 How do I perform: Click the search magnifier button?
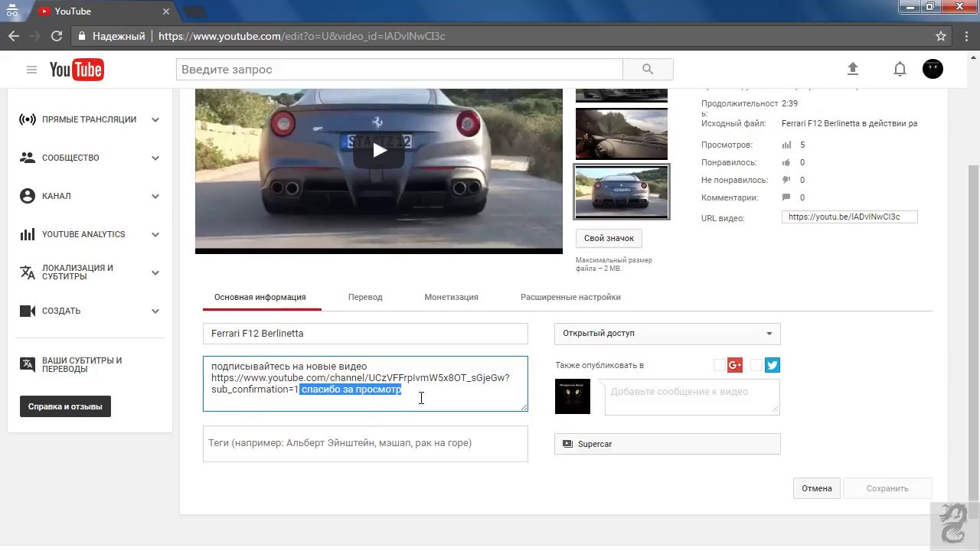tap(648, 70)
